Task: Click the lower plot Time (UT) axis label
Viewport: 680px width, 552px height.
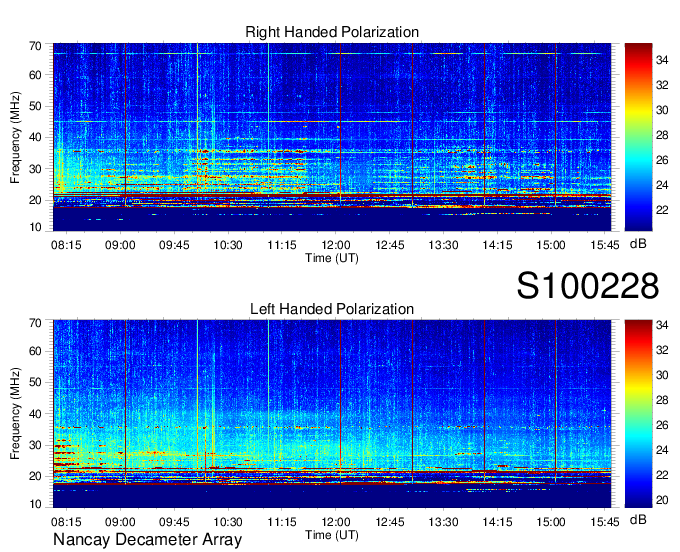Action: [x=332, y=535]
